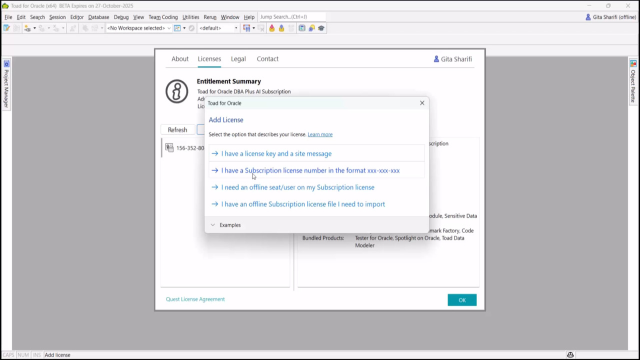640x360 pixels.
Task: Open the Help menu
Action: click(x=249, y=17)
